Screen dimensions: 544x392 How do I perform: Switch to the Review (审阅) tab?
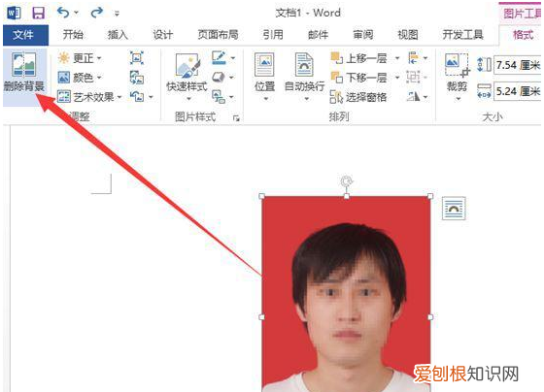pos(363,35)
